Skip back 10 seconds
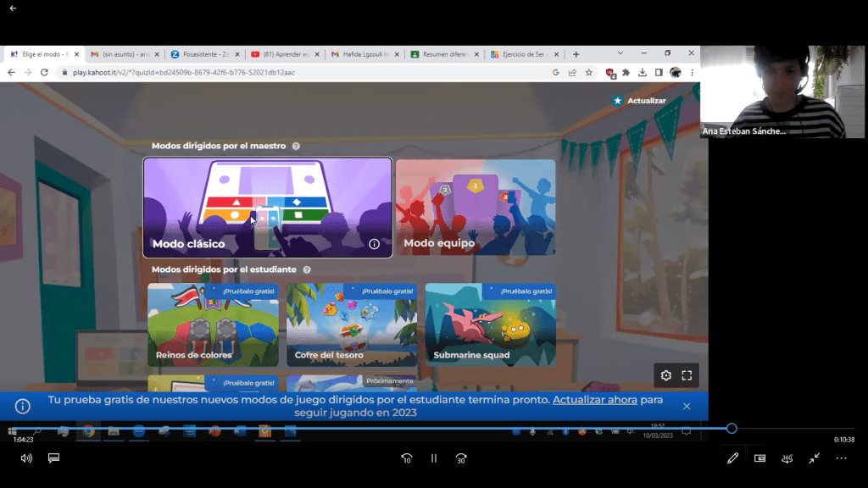868x488 pixels. pos(407,458)
